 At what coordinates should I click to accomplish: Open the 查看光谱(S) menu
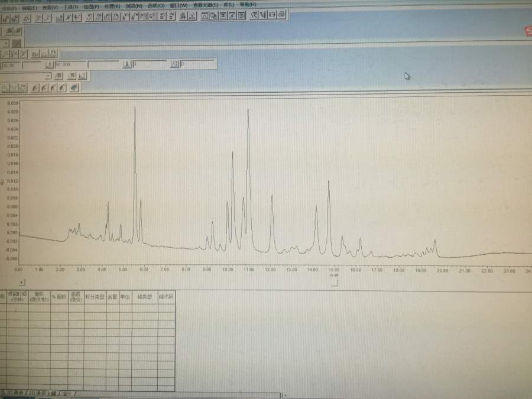[x=206, y=5]
